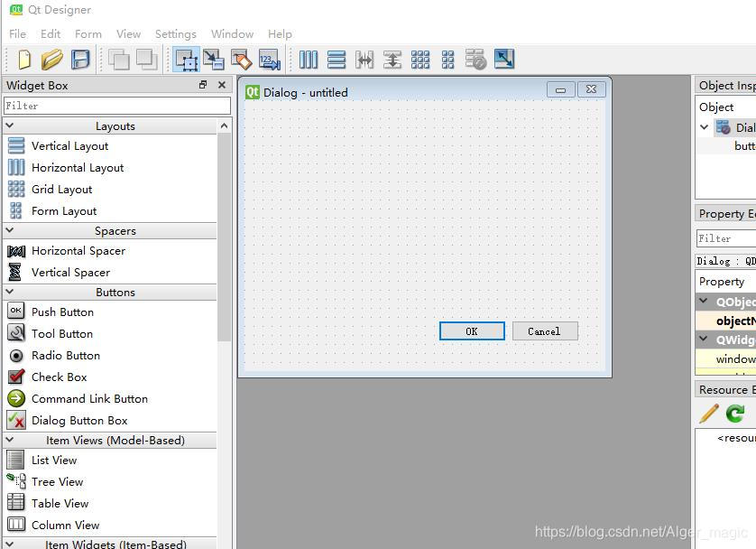Minimize the Dialog - untitled form
This screenshot has width=756, height=549.
point(561,89)
